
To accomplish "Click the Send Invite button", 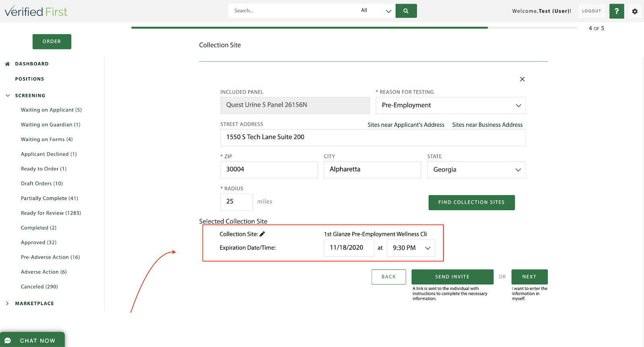I will (x=452, y=277).
